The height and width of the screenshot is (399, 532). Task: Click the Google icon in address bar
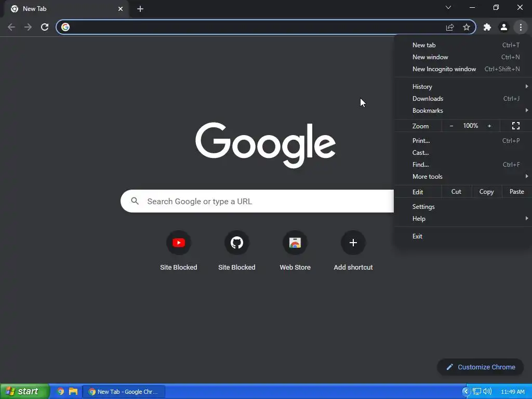(x=65, y=27)
